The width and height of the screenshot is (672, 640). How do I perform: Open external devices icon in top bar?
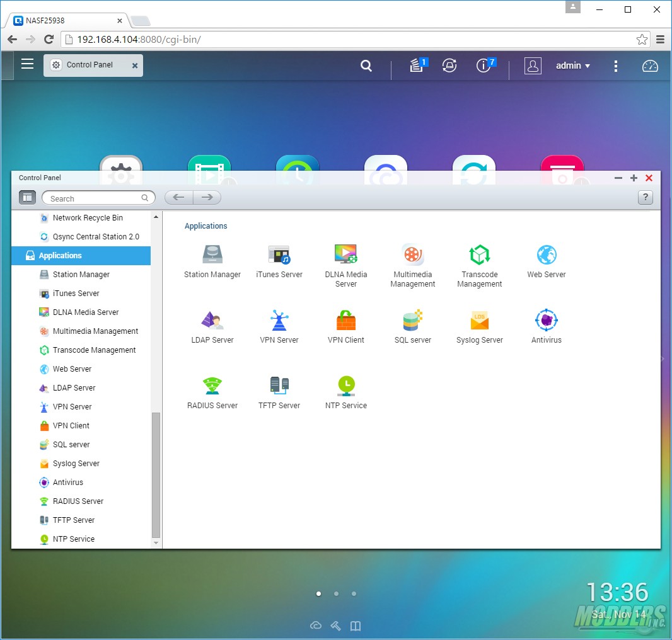tap(449, 66)
